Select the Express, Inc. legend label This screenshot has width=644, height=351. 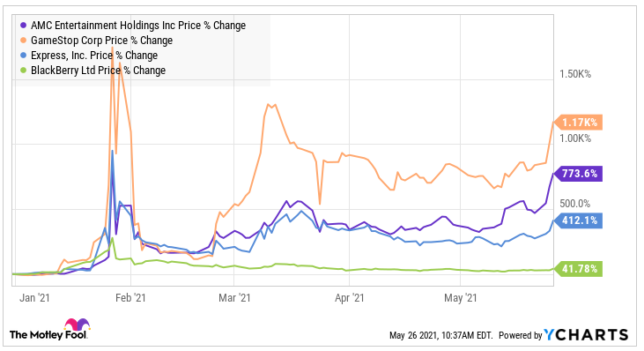coord(94,55)
